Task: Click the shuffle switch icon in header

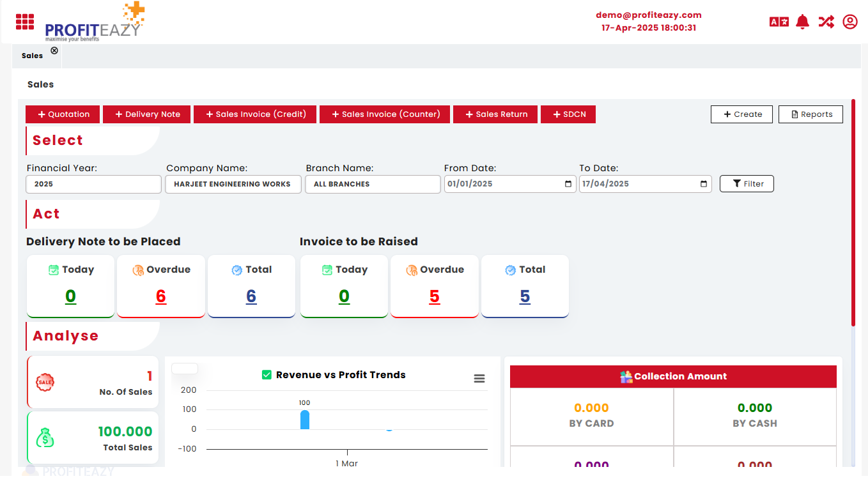Action: tap(826, 22)
